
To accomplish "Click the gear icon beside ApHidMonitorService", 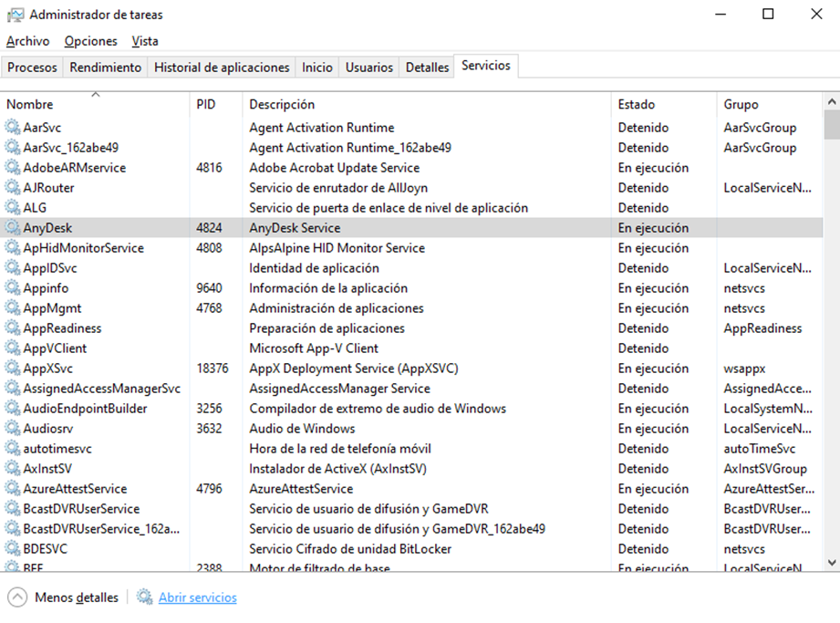I will tap(13, 247).
